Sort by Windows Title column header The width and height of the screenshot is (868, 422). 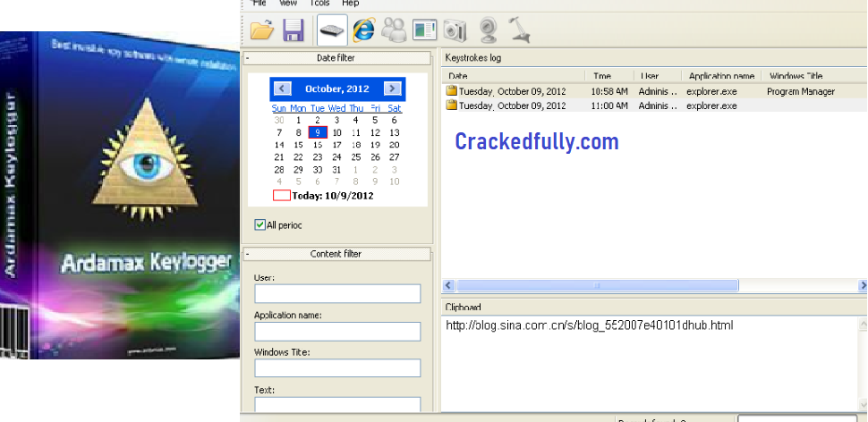tap(813, 76)
